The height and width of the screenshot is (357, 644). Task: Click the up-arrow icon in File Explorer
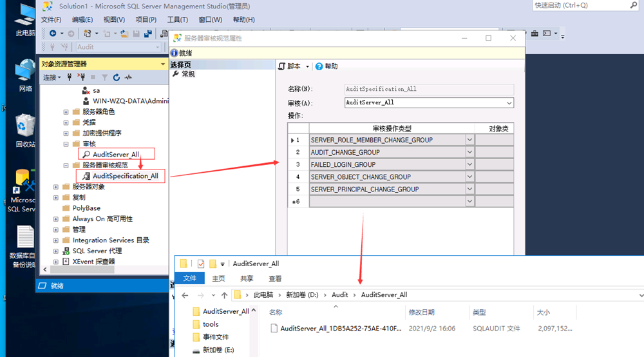224,295
